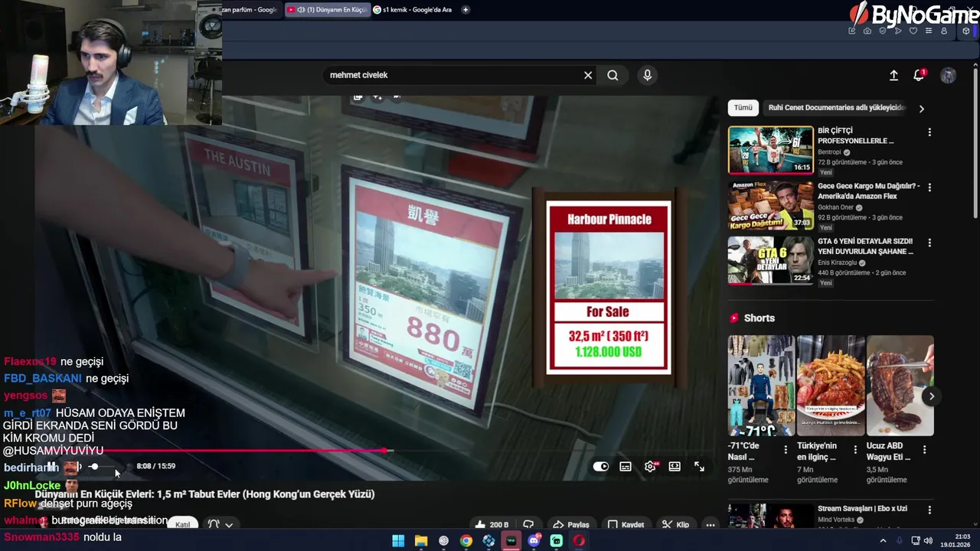The image size is (980, 551).
Task: Open the Stream Savaşları Ebo x Uzi thumbnail
Action: coord(770,516)
